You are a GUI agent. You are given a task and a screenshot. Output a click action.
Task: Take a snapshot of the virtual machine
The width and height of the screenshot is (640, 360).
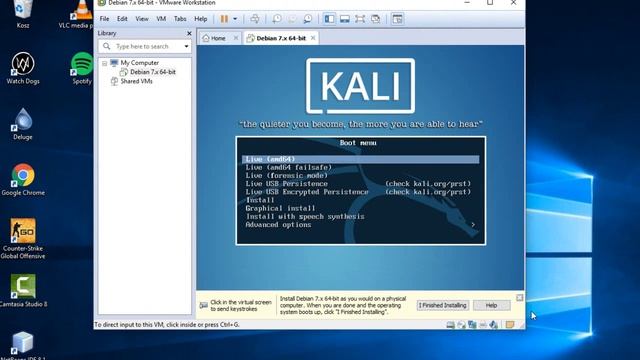click(277, 19)
